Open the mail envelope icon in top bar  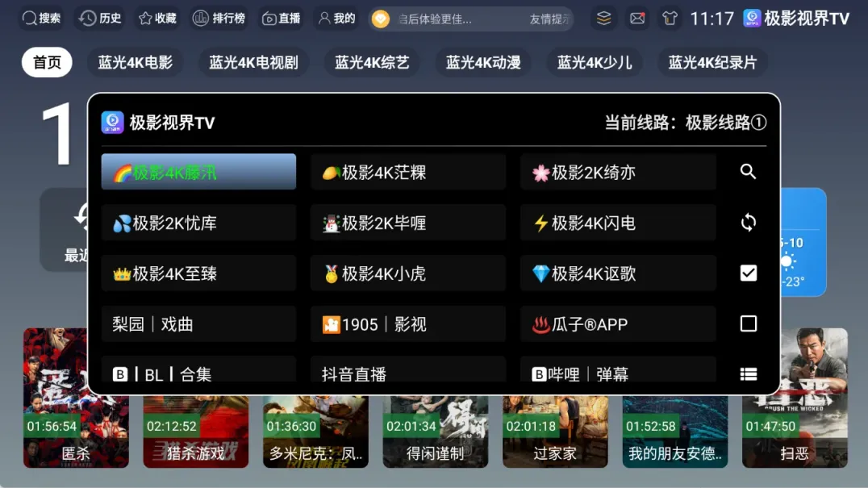point(637,19)
